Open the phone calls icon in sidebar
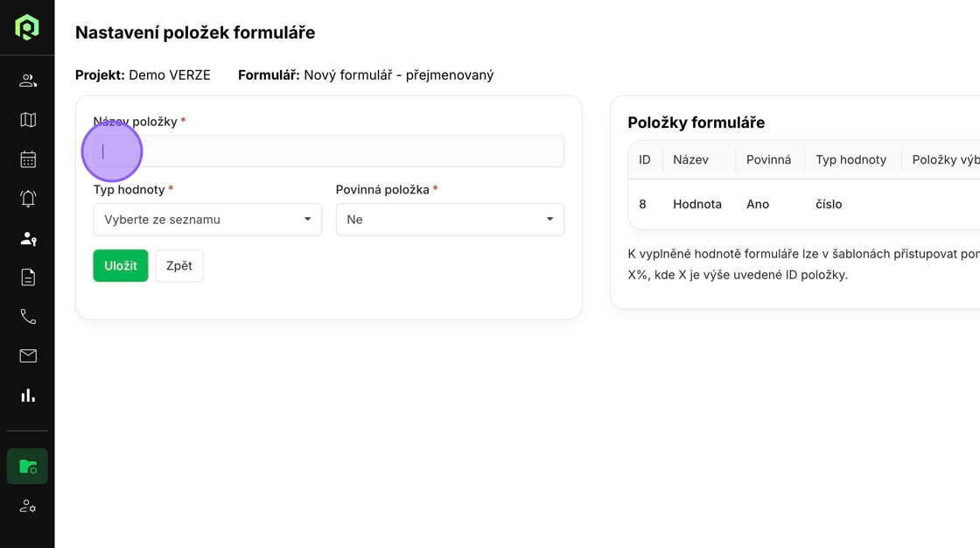The image size is (980, 548). point(27,317)
